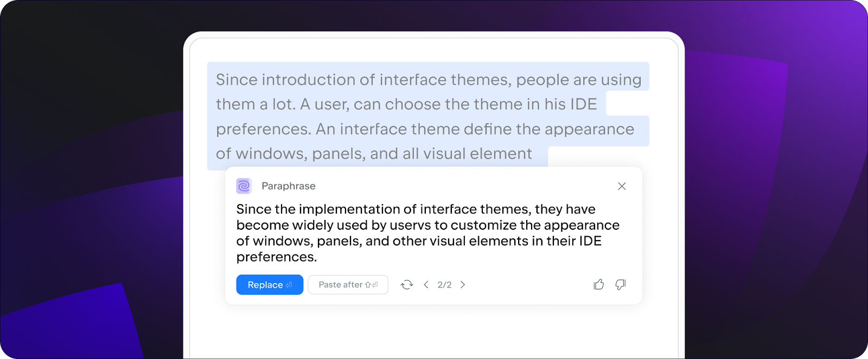Viewport: 868px width, 359px height.
Task: Click the Replace button
Action: [x=270, y=285]
